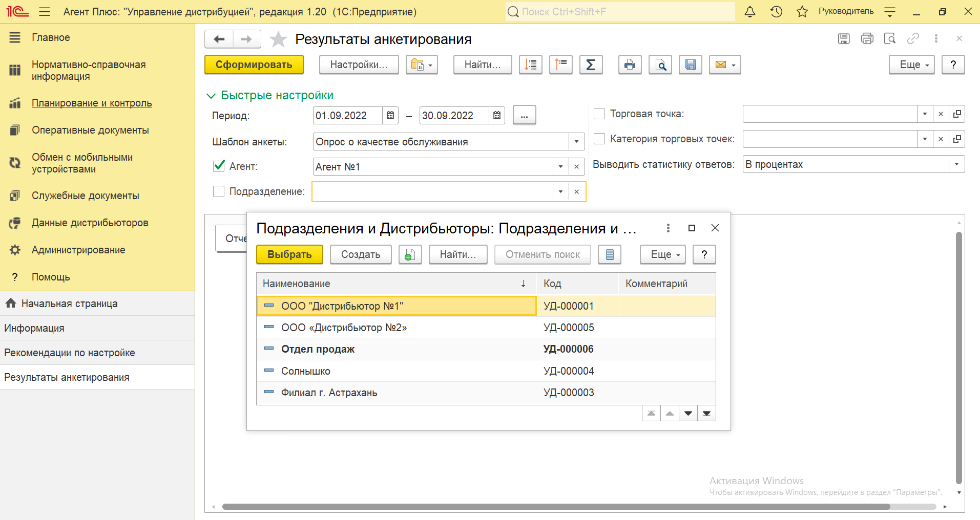
Task: Add report to favorites star
Action: tap(278, 39)
